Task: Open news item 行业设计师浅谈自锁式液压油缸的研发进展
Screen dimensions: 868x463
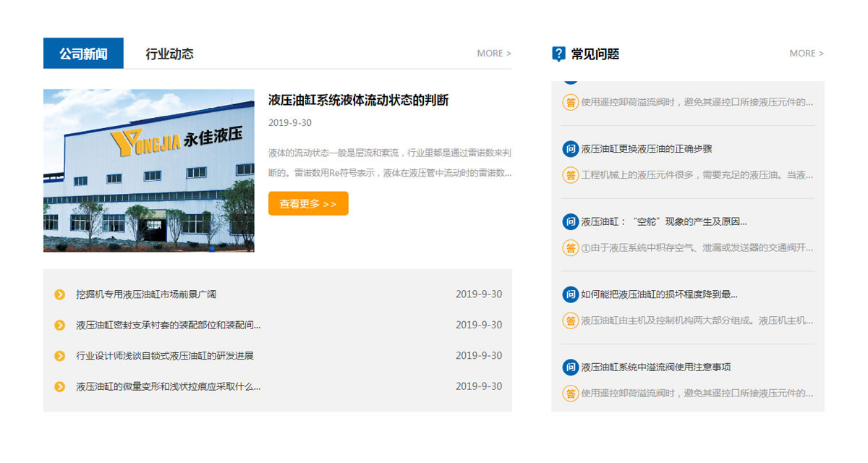Action: click(x=165, y=356)
